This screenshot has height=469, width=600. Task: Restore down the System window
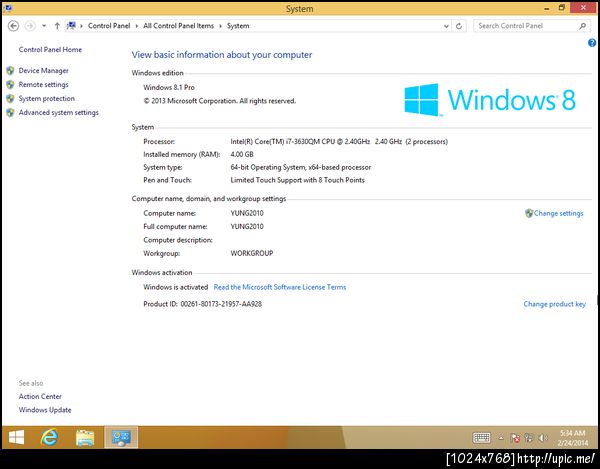pyautogui.click(x=562, y=8)
